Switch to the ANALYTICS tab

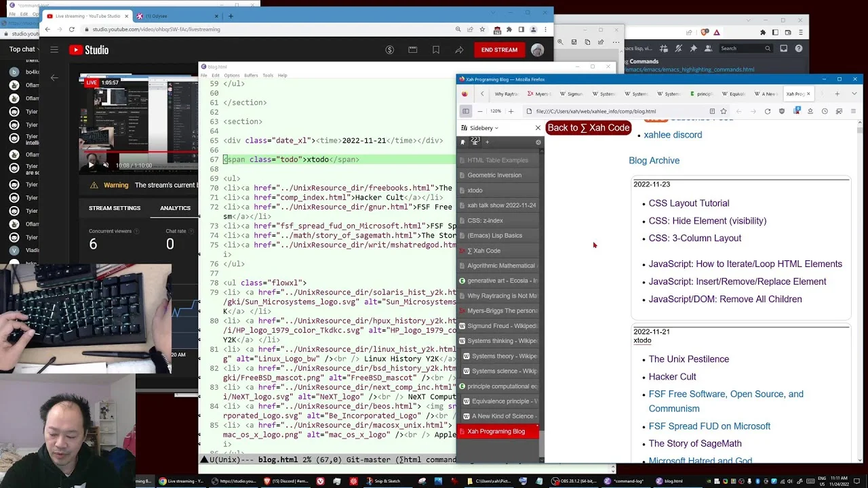pyautogui.click(x=175, y=208)
